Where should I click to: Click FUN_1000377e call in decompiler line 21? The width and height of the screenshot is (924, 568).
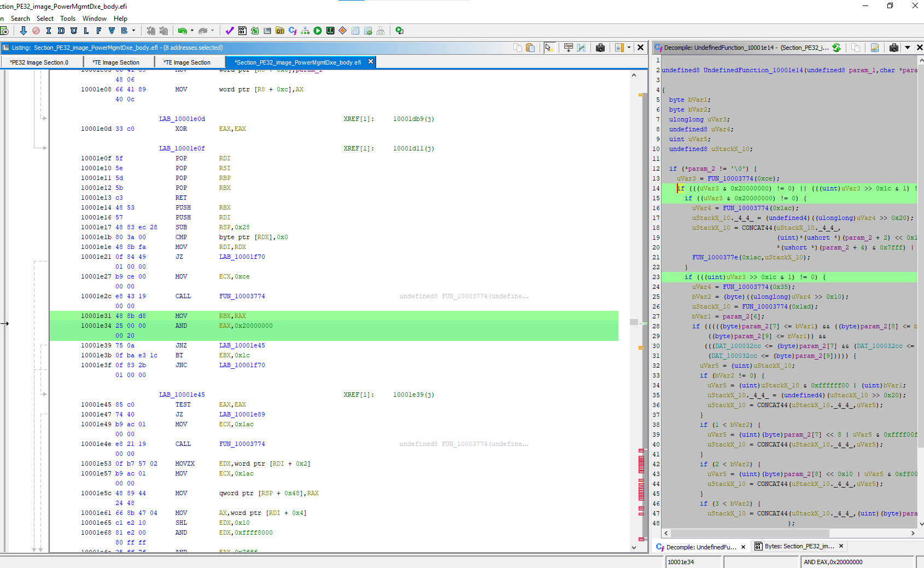coord(715,257)
